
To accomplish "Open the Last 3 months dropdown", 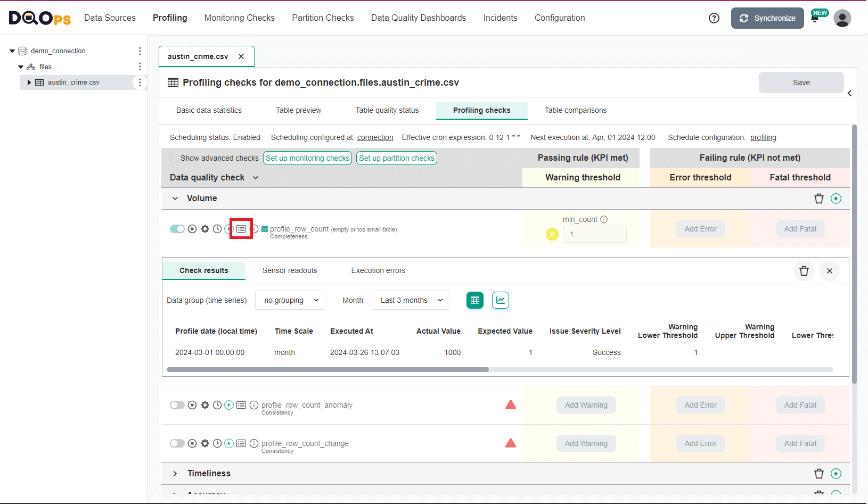I will [x=410, y=300].
